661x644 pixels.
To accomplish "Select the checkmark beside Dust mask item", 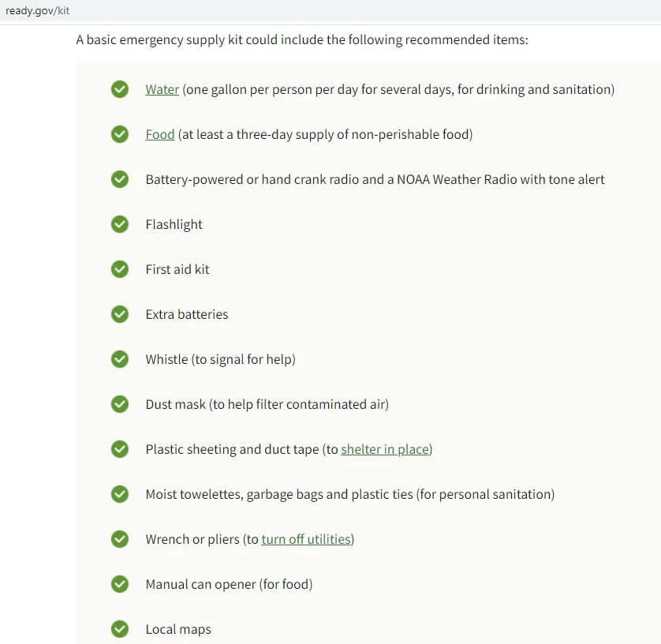I will pos(120,404).
